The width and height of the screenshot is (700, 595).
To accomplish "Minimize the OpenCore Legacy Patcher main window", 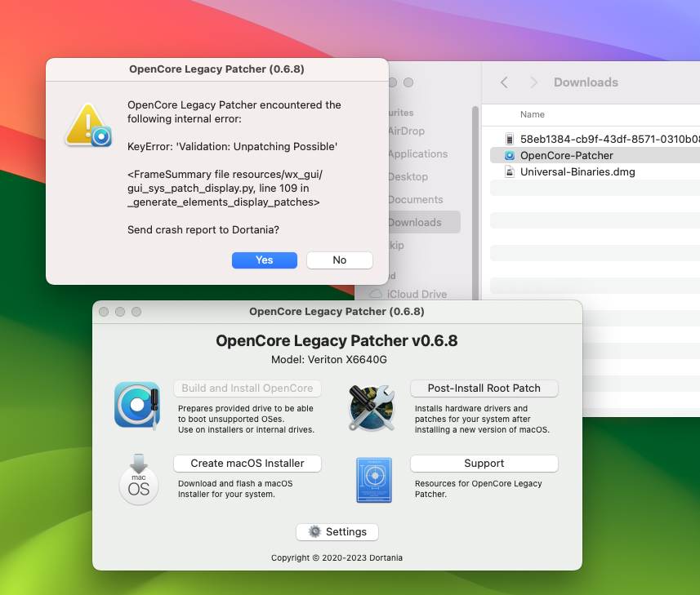I will coord(120,312).
